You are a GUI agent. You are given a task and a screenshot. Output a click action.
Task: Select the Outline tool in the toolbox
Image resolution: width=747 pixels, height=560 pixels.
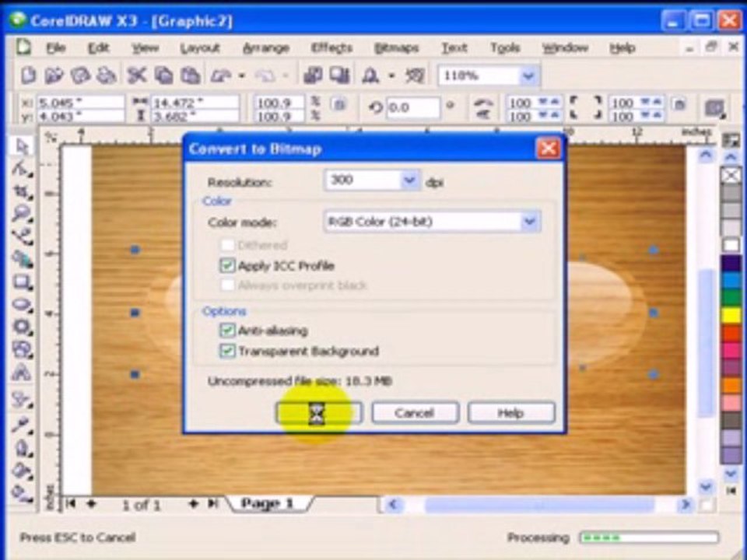click(x=22, y=448)
